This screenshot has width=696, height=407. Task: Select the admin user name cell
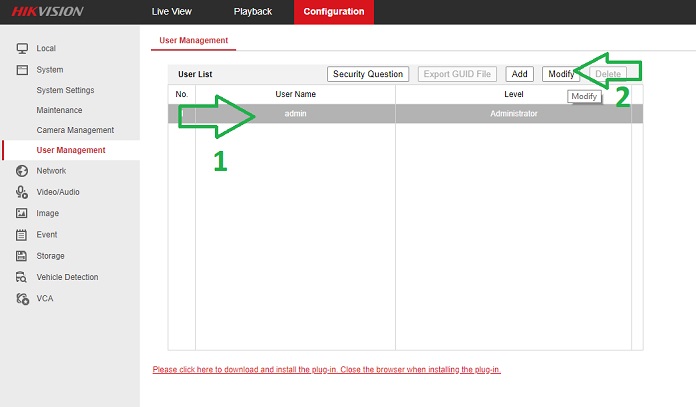pos(295,114)
